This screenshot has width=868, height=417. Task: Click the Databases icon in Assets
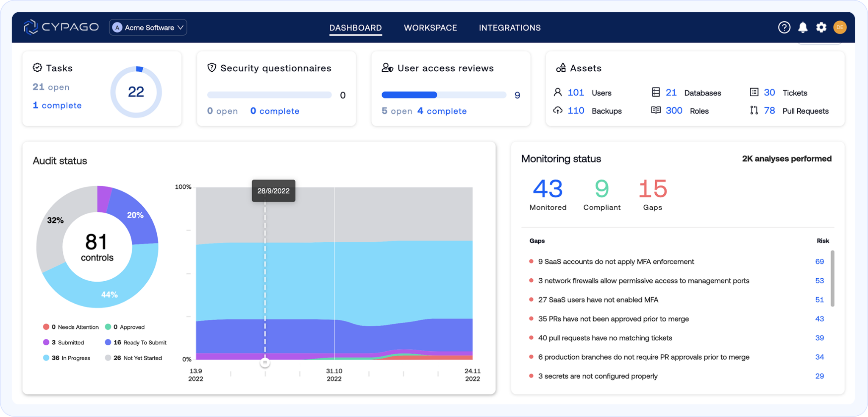click(x=656, y=92)
